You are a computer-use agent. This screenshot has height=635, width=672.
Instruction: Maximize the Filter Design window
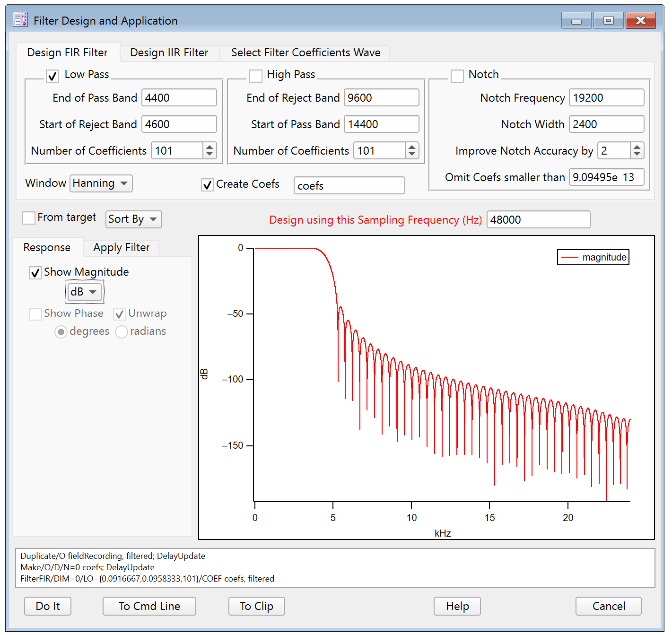[608, 21]
